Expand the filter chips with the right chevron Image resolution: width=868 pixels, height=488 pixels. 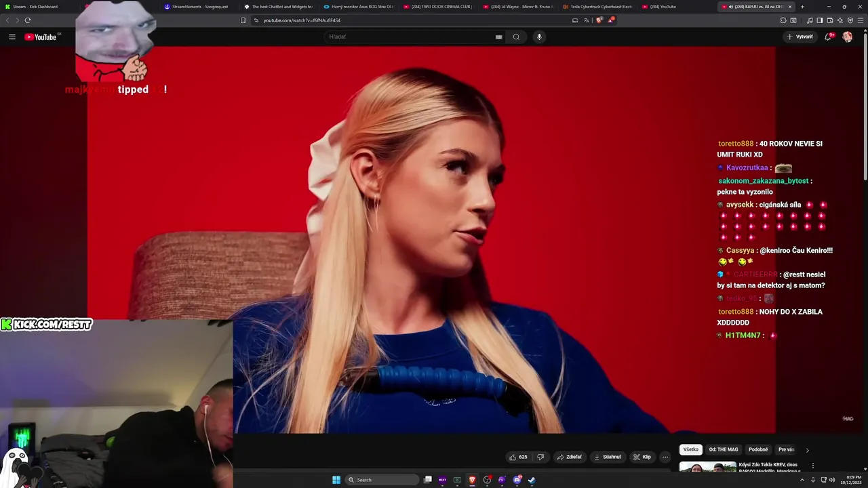pyautogui.click(x=807, y=450)
